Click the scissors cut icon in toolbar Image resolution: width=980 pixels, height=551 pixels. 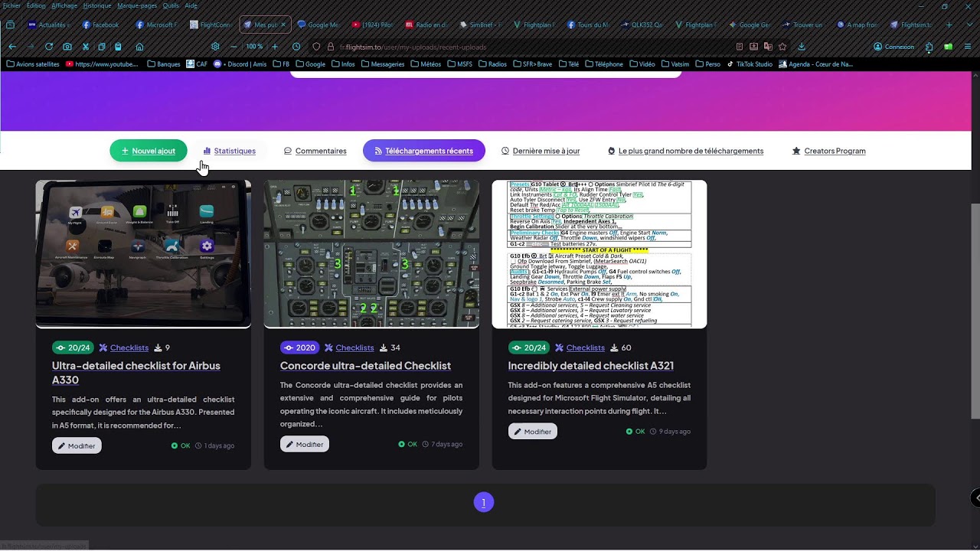[85, 47]
